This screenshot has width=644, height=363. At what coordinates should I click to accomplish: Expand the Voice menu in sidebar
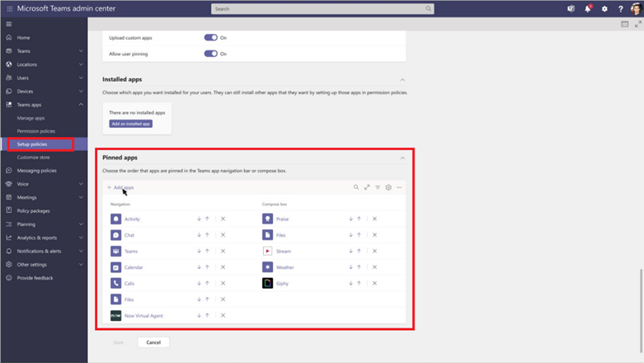[81, 184]
